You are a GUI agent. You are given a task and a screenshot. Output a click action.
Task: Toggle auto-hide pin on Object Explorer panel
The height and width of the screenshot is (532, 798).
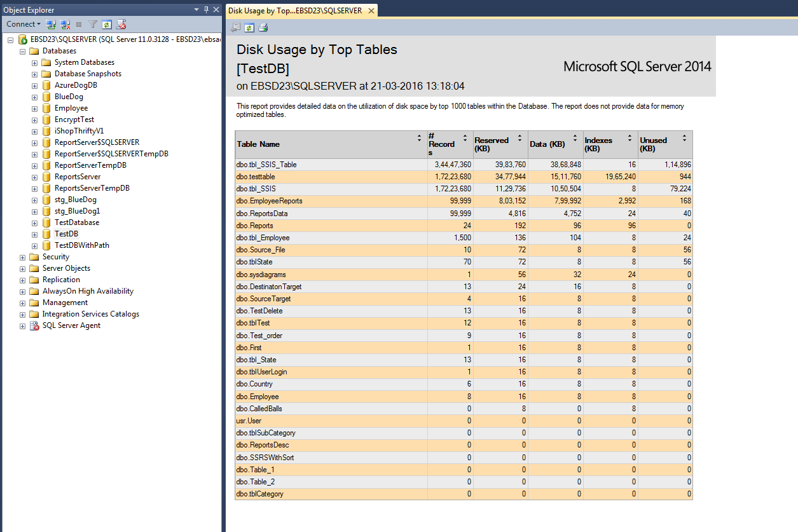click(207, 10)
